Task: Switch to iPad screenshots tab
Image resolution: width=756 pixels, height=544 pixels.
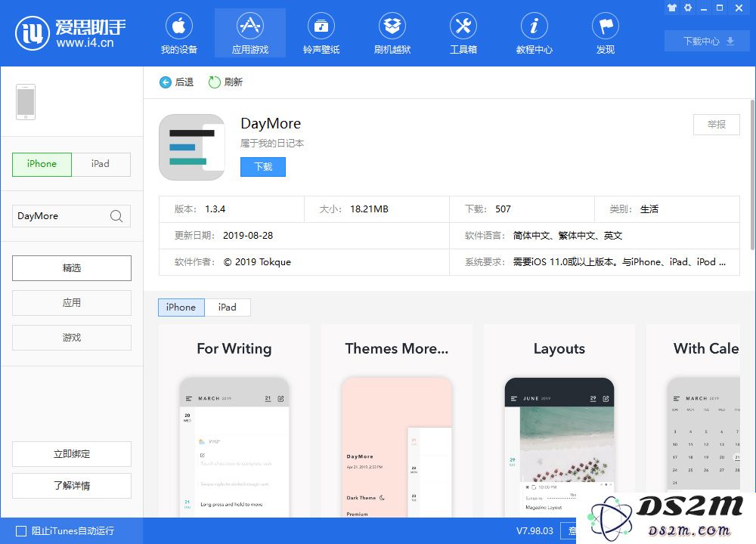Action: pyautogui.click(x=228, y=308)
